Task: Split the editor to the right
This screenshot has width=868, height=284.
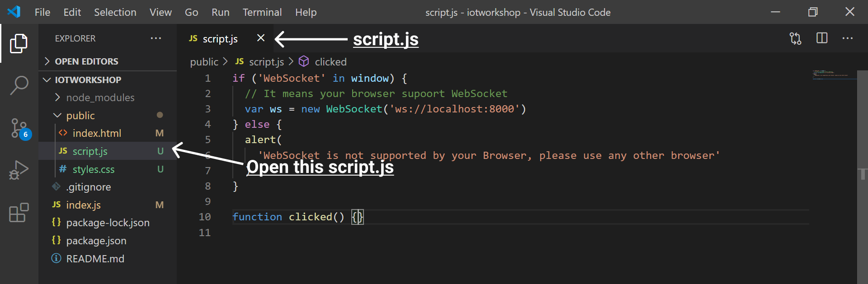Action: [822, 38]
